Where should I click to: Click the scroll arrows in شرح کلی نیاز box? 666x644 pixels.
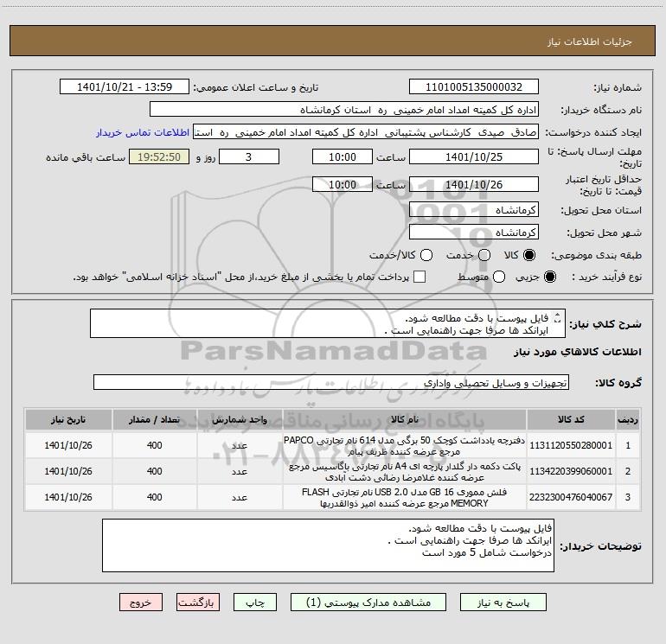[x=558, y=317]
